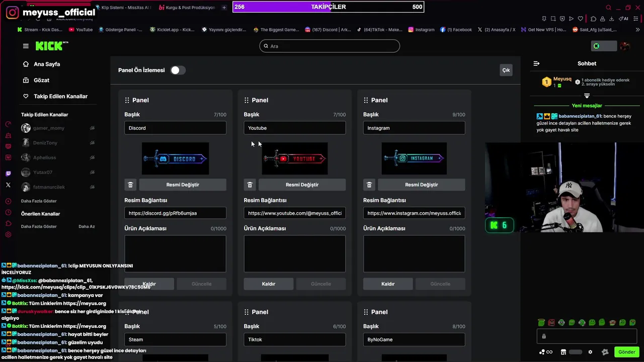Send the chat message with the Gönder button

tap(627, 352)
